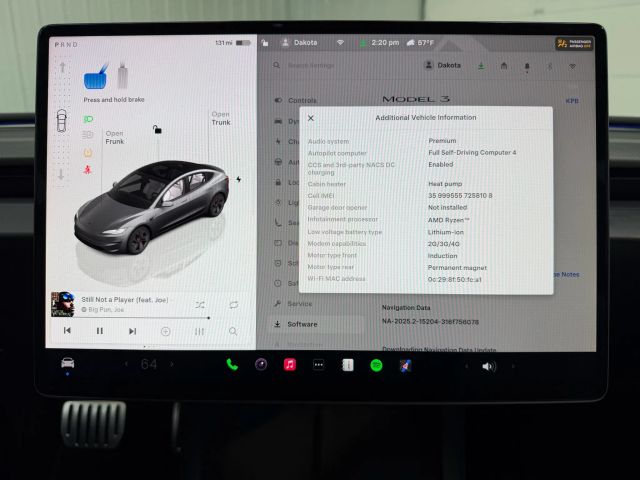Open the owner's manual book icon

point(348,365)
